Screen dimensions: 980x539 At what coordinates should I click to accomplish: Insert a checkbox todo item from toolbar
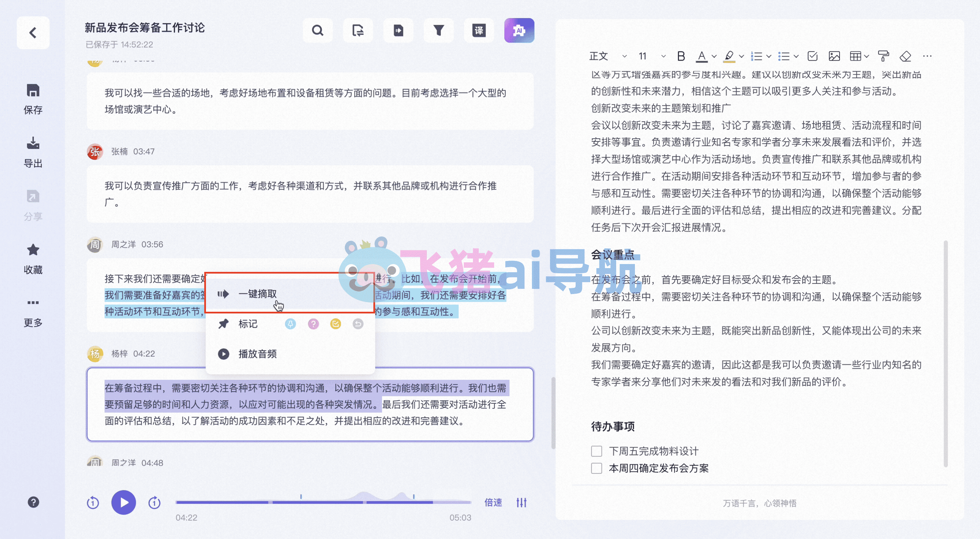[812, 56]
